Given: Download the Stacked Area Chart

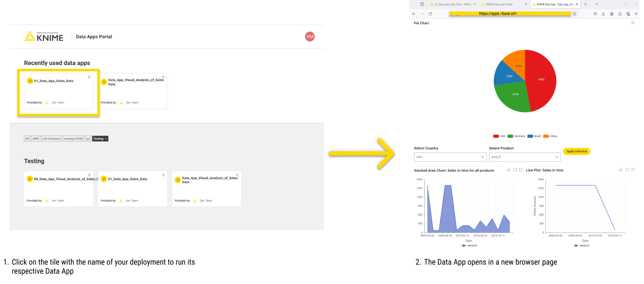Looking at the screenshot, I should coord(509,169).
